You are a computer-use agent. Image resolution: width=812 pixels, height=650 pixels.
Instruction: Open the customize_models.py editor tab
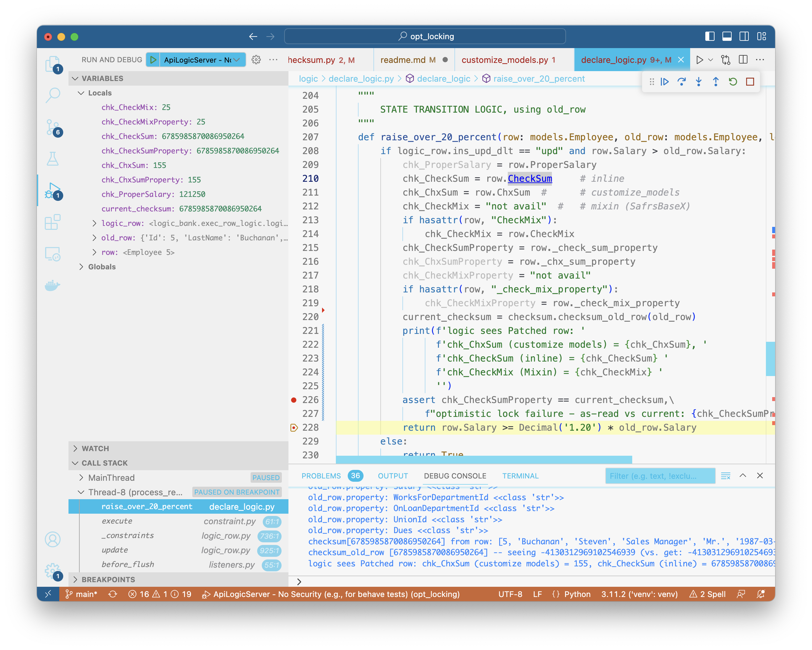coord(505,60)
